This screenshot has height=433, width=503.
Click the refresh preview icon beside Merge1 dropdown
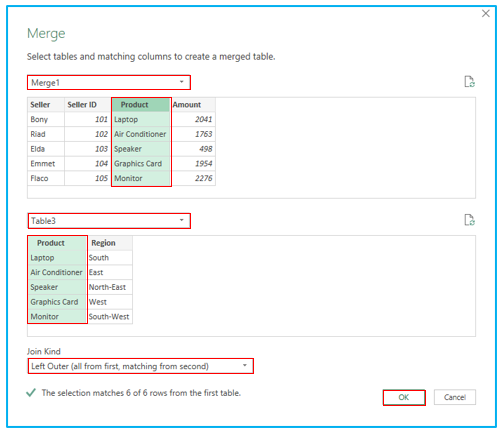pyautogui.click(x=469, y=82)
